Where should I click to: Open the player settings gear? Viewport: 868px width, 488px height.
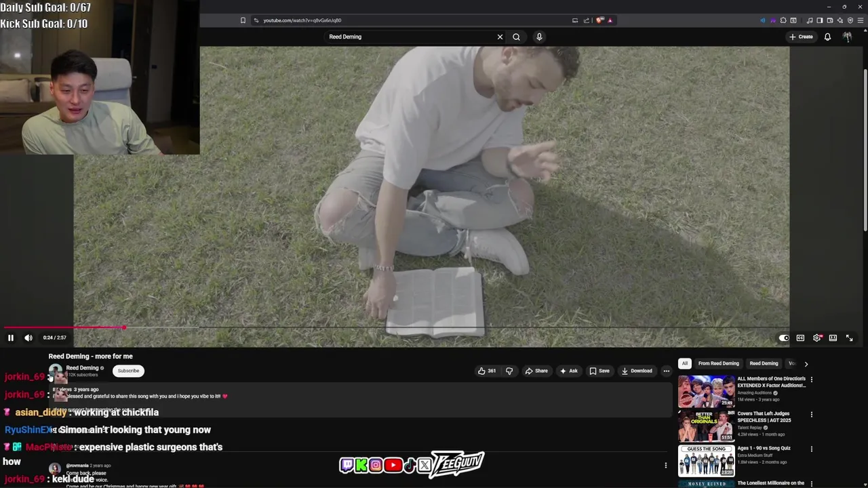click(817, 338)
